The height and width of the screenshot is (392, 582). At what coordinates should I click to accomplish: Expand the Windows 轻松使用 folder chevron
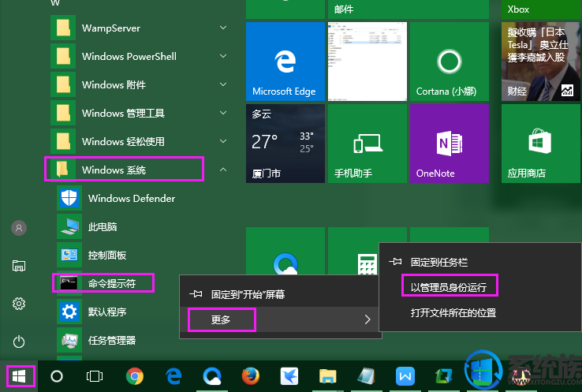coord(223,141)
